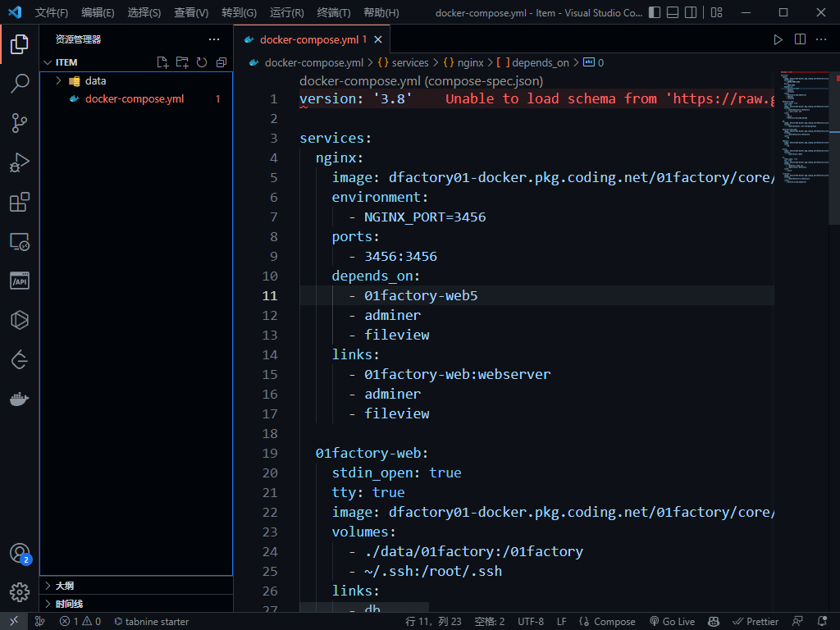840x630 pixels.
Task: Open the Remote Explorer view
Action: (20, 241)
